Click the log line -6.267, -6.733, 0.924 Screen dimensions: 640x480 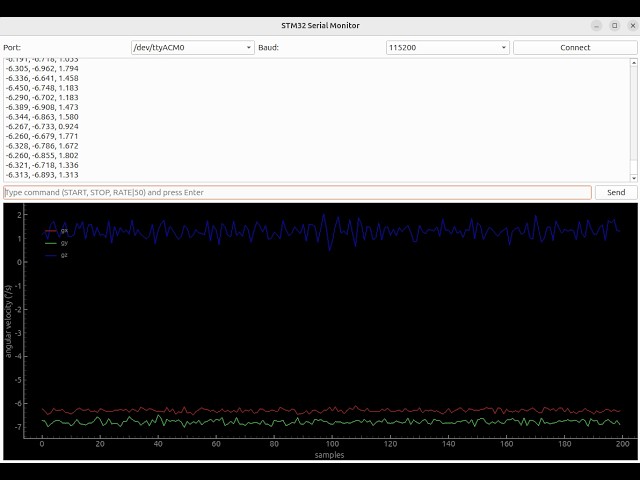click(x=42, y=127)
